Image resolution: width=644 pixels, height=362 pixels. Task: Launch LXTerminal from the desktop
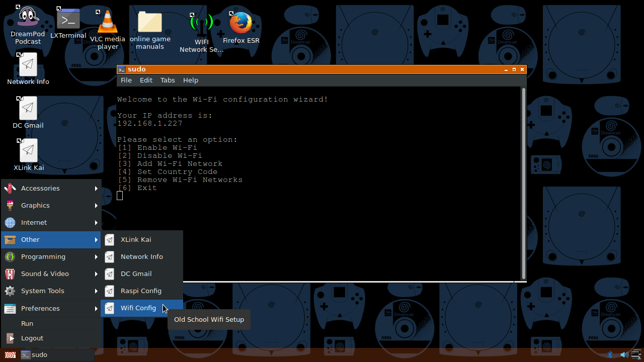68,23
